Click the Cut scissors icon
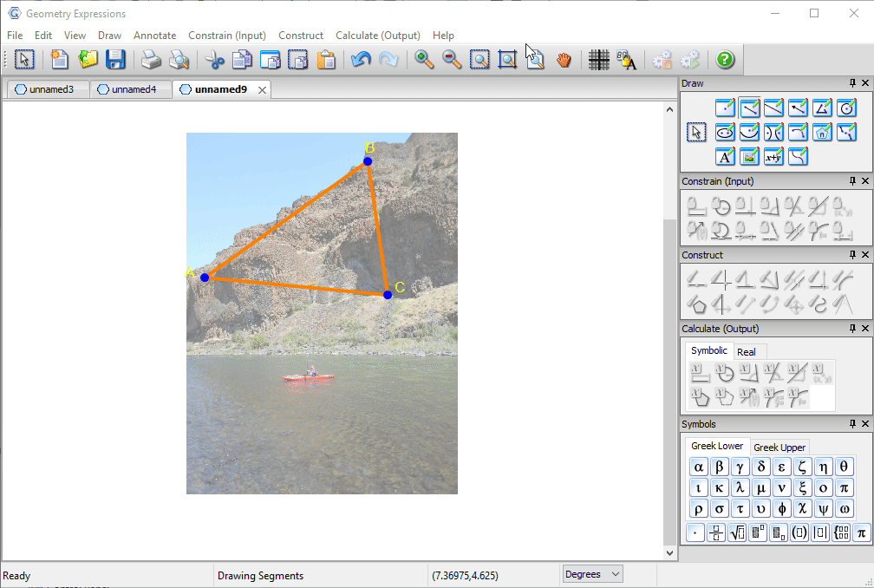This screenshot has width=874, height=588. pyautogui.click(x=214, y=59)
